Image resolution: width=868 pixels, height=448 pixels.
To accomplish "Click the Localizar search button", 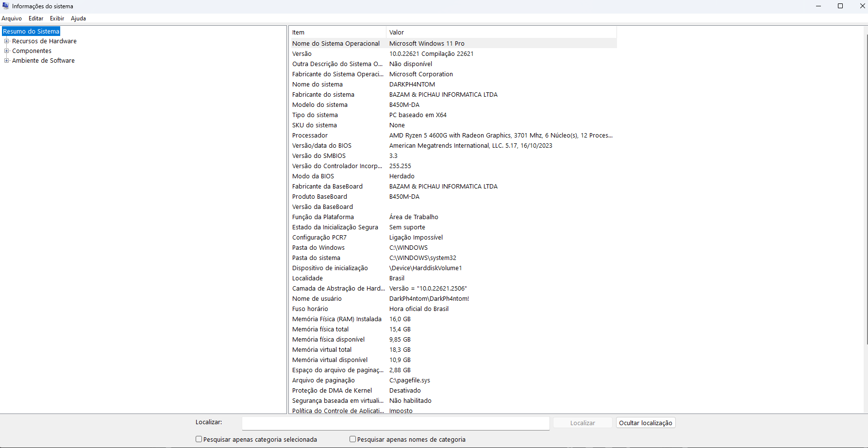I will [x=583, y=423].
